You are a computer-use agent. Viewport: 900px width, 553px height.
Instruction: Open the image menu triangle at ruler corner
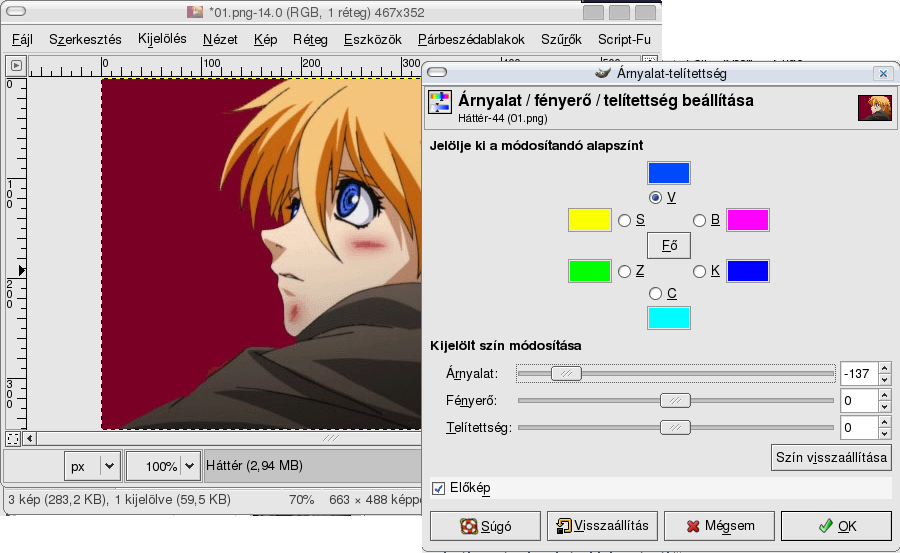(x=15, y=66)
